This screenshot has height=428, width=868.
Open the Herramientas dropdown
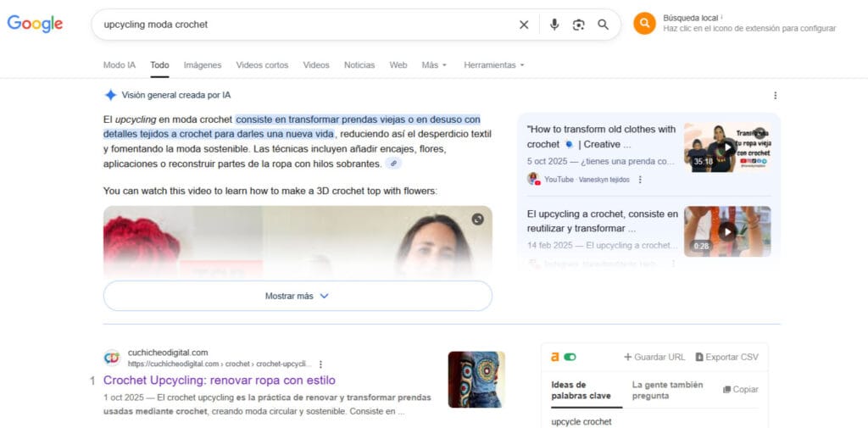(494, 64)
